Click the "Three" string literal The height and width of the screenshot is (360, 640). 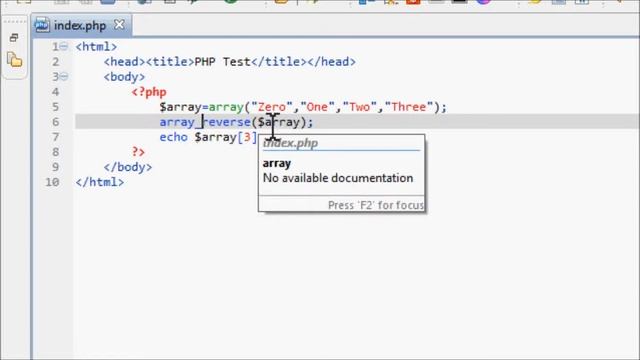[x=408, y=107]
